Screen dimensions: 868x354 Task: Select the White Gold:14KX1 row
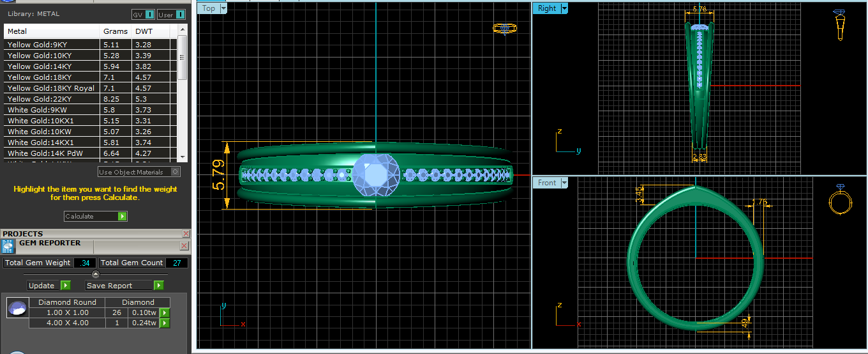[x=91, y=142]
